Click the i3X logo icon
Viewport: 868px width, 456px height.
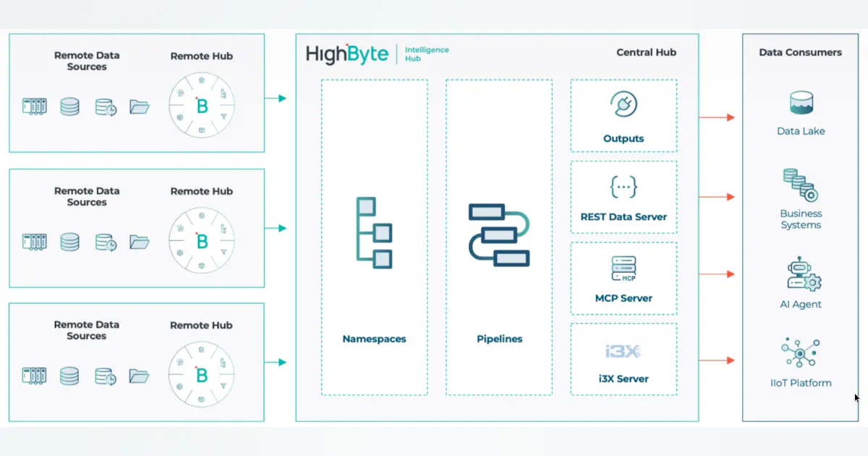tap(624, 352)
